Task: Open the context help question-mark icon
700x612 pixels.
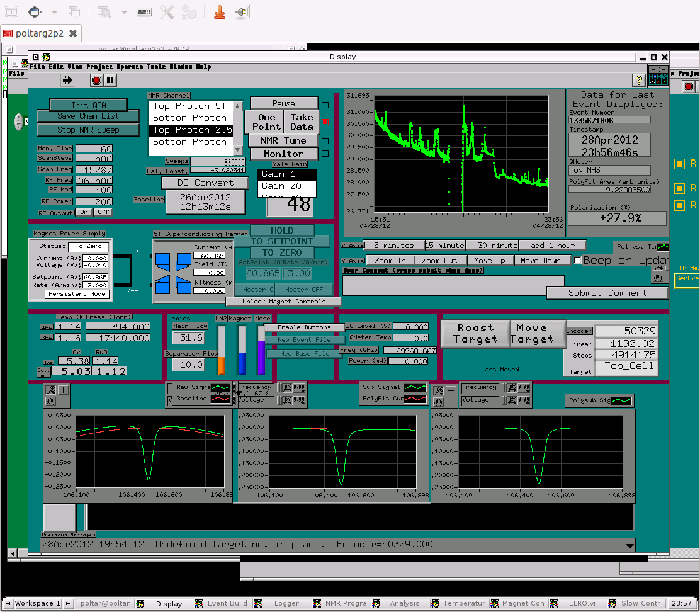Action: point(639,81)
